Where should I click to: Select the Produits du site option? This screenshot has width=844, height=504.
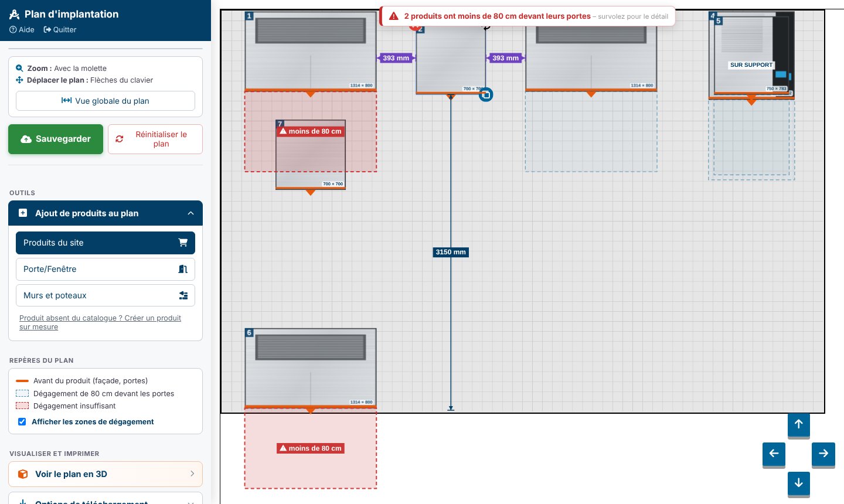105,243
